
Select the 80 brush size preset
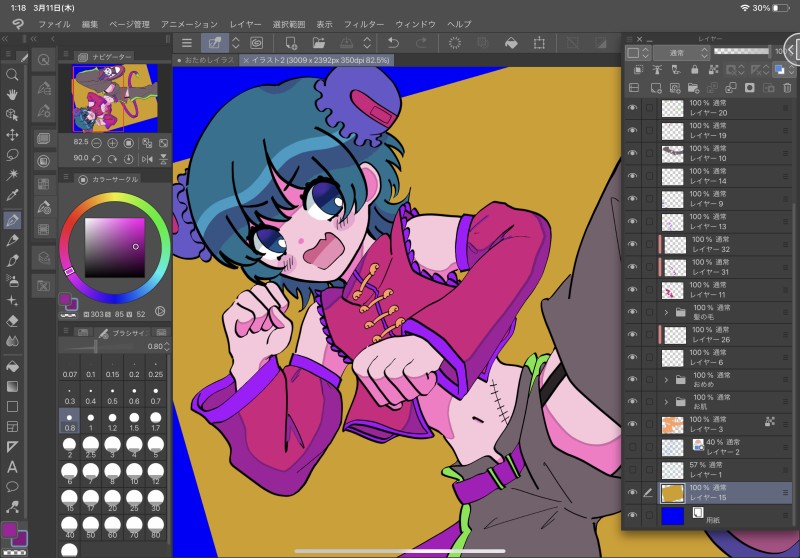click(155, 527)
